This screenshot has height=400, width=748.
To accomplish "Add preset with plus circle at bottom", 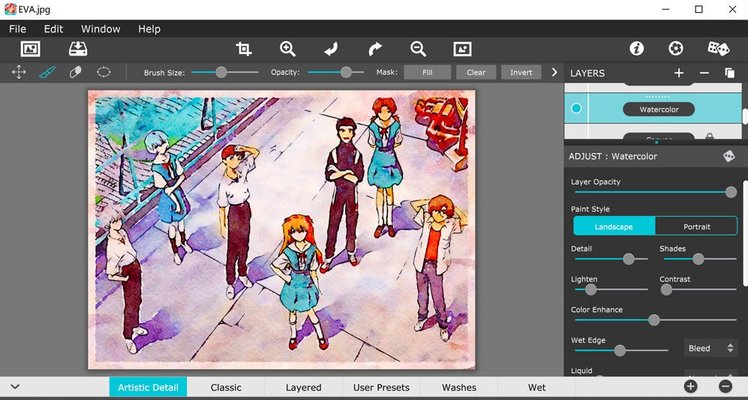I will pyautogui.click(x=690, y=387).
